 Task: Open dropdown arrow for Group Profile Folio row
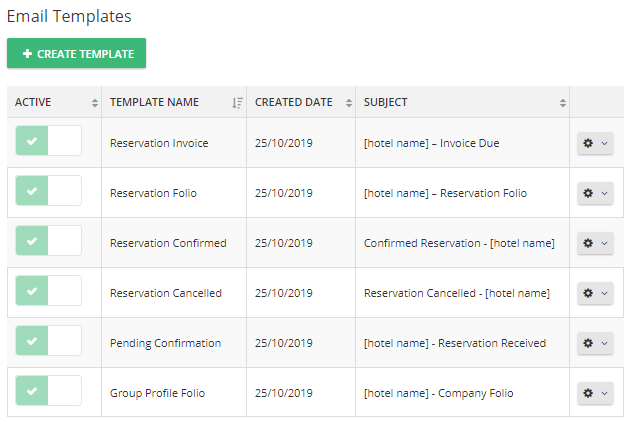pos(604,393)
